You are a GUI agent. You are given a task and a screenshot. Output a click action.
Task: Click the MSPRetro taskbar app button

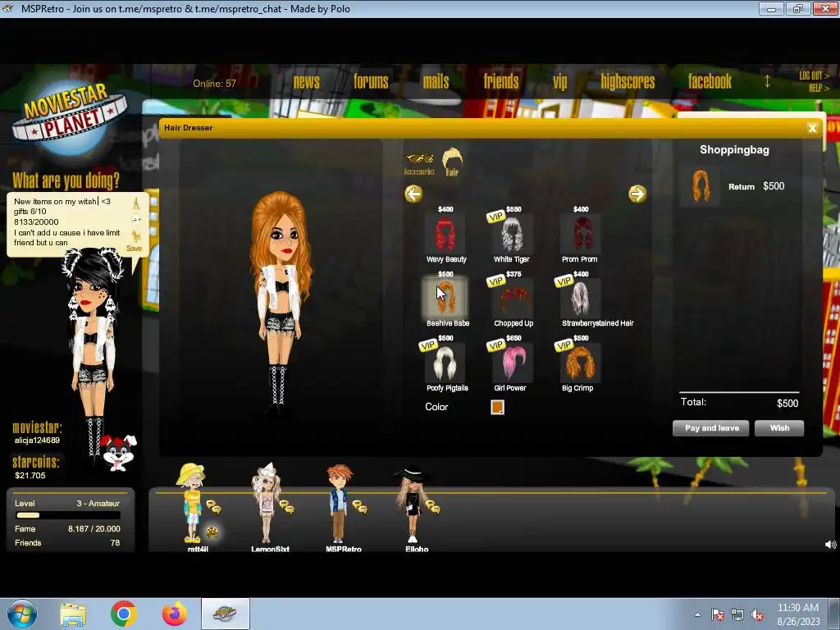point(225,614)
